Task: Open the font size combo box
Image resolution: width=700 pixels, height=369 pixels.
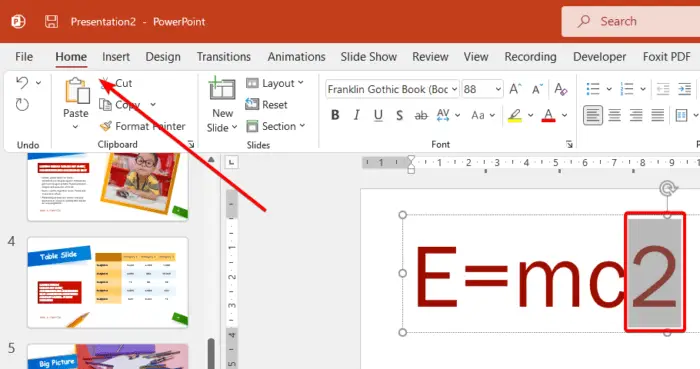Action: (x=483, y=89)
